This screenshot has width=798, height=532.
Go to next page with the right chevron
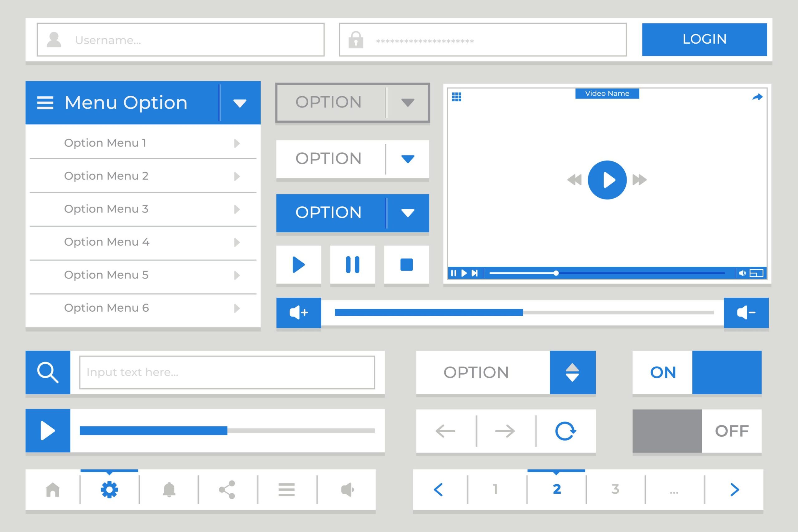[x=734, y=490]
